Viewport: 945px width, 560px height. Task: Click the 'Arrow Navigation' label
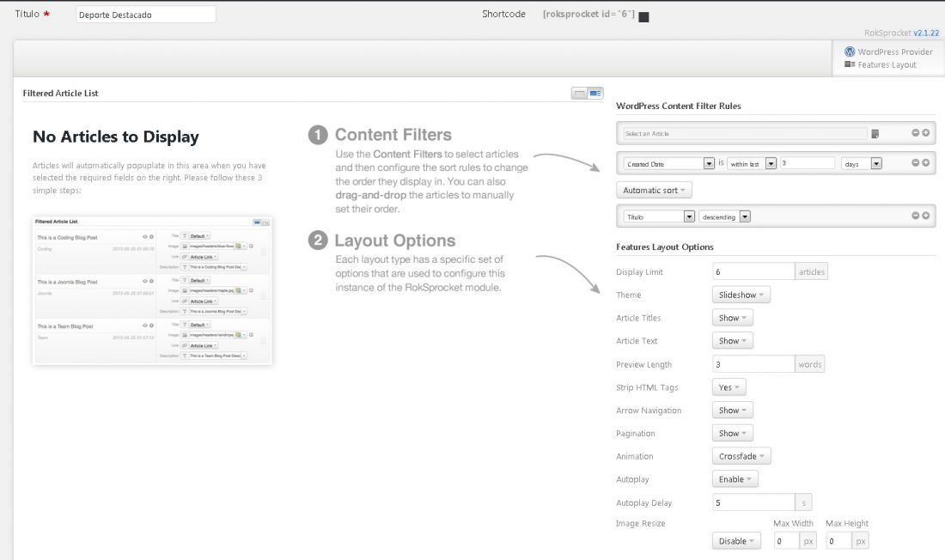pos(649,411)
